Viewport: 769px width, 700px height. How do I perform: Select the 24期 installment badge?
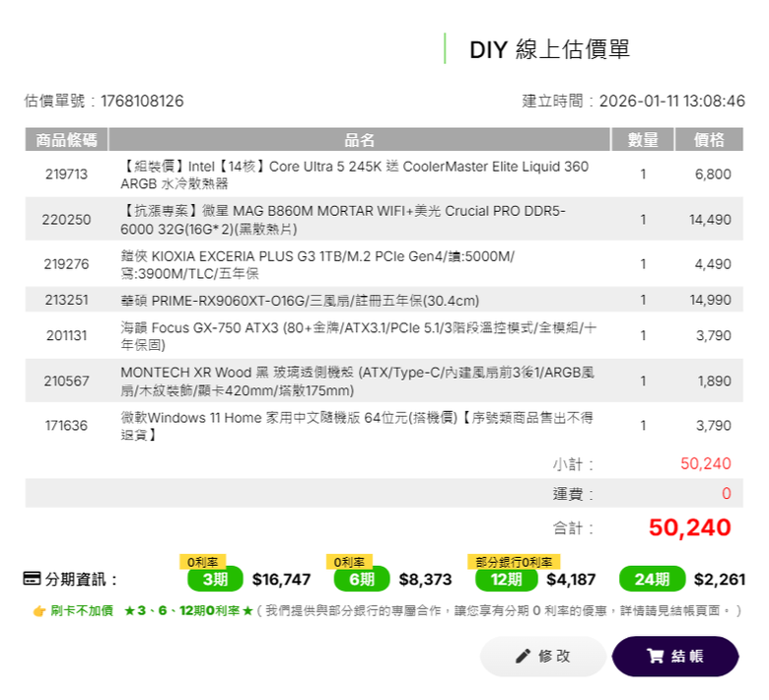[x=653, y=579]
